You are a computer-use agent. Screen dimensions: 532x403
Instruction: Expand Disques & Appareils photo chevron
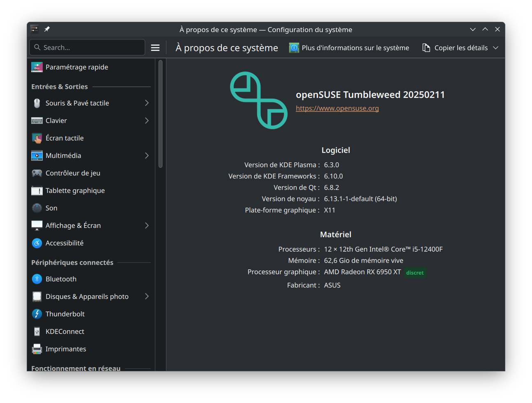click(147, 296)
